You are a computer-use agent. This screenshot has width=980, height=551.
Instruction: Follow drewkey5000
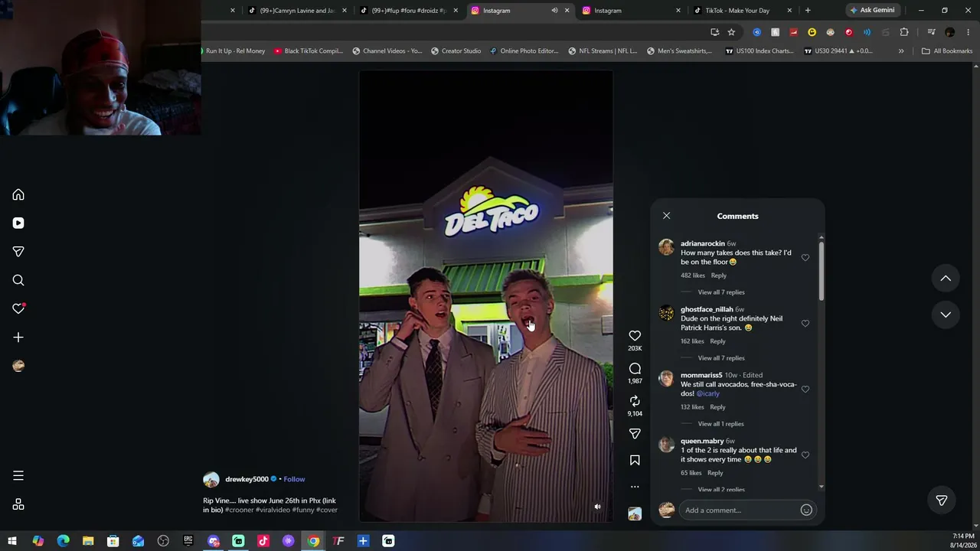pos(294,479)
